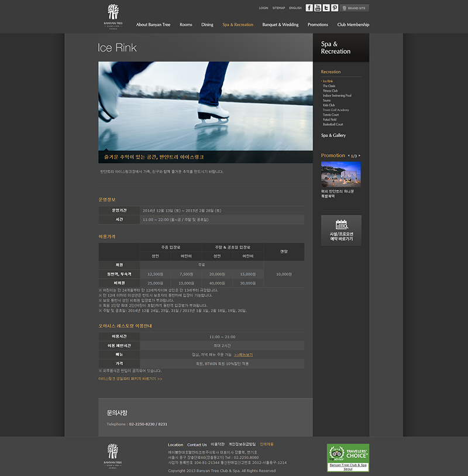Click the 인재채용 footer link
Screen dimensions: 468x476
click(267, 444)
